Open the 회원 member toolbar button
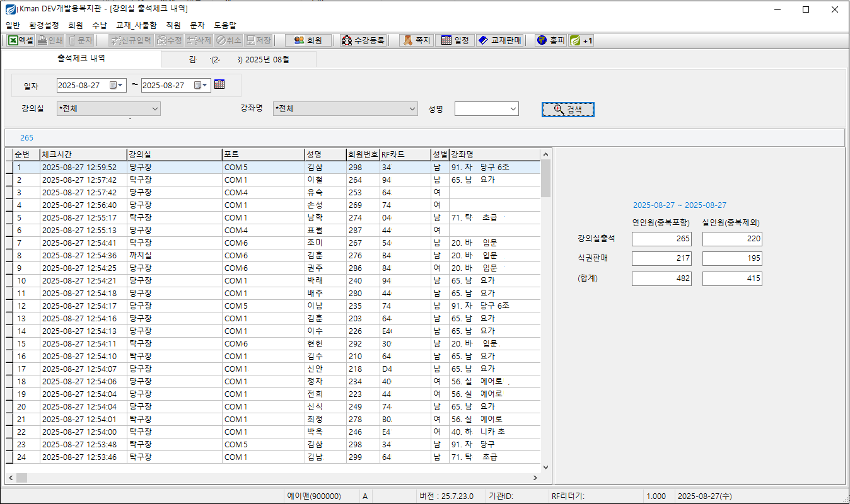Viewport: 850px width, 504px height. click(x=308, y=40)
